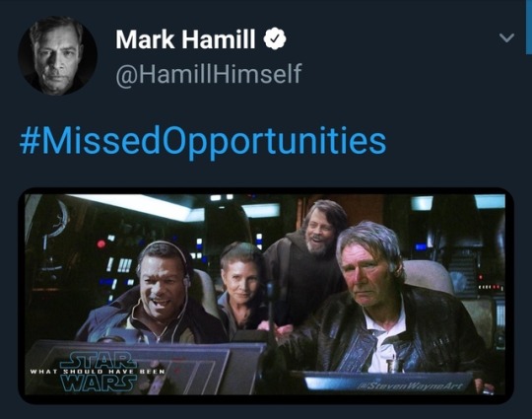Click the verified checkmark badge

(x=275, y=39)
